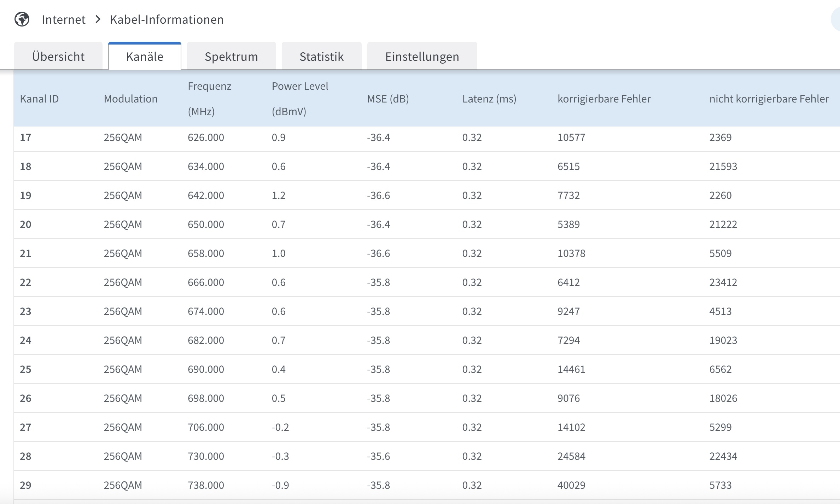Click frequency 730.000 in channel 28 row
Screen dimensions: 840x504
[x=206, y=456]
